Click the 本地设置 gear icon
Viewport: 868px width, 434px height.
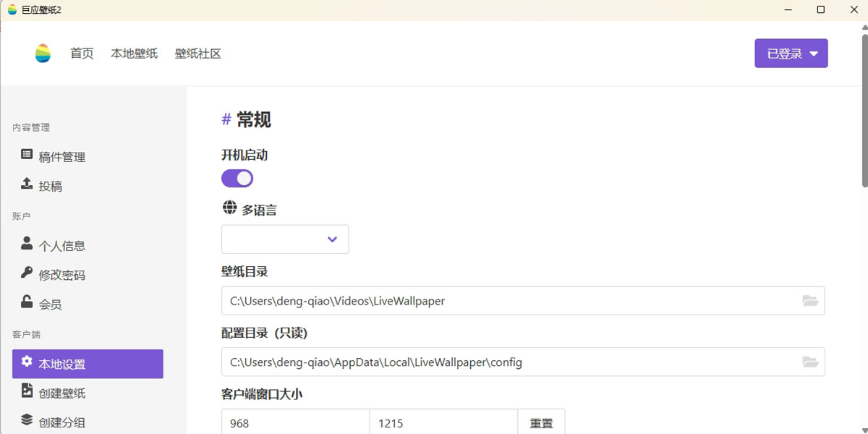tap(27, 361)
